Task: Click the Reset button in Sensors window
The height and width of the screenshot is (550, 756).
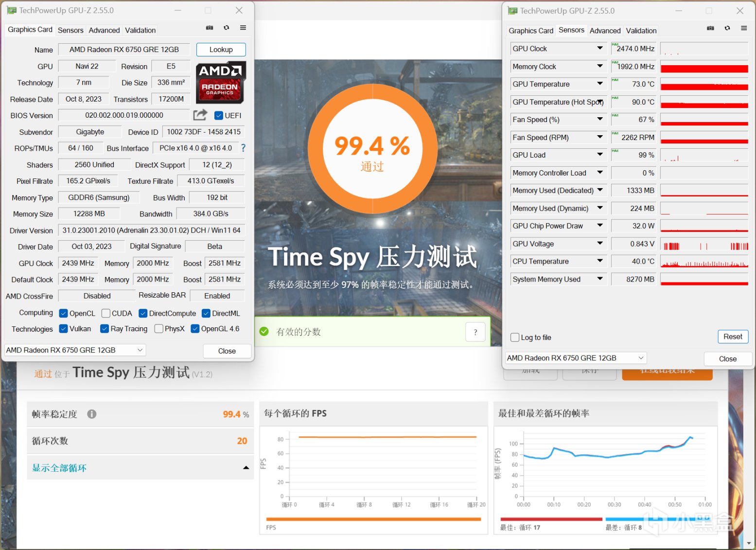Action: click(x=733, y=337)
